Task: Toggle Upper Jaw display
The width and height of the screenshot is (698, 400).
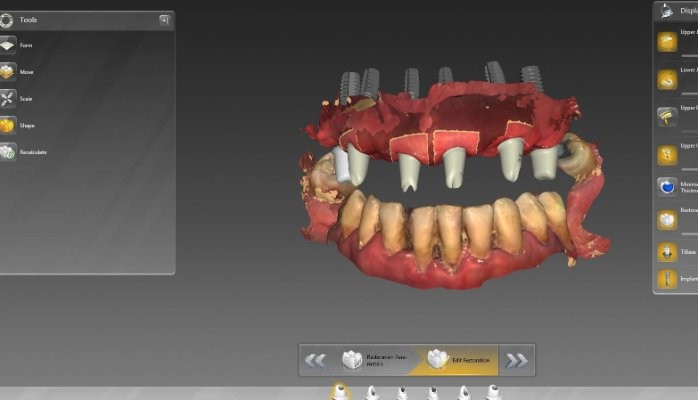Action: 667,42
